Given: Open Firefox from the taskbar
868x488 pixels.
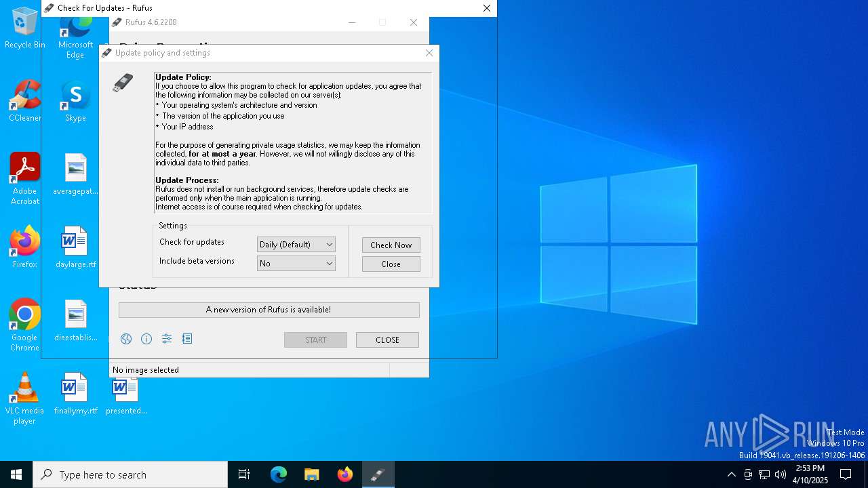Looking at the screenshot, I should click(x=345, y=474).
